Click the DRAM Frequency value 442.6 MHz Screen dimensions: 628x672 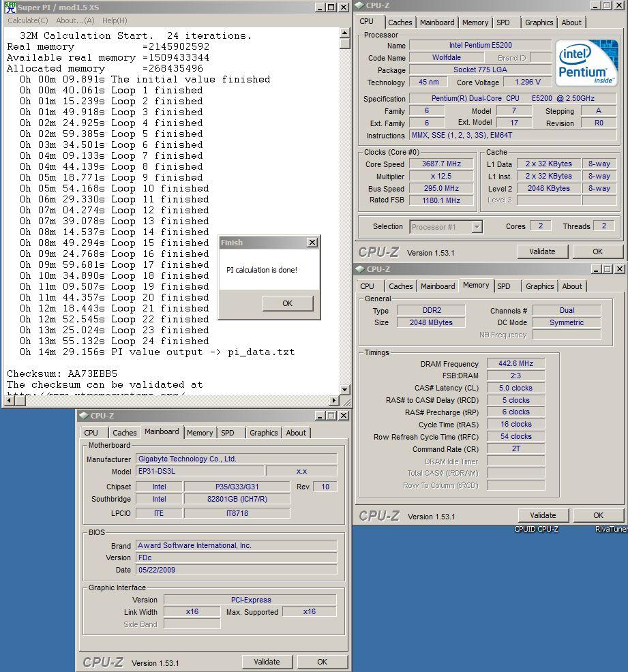515,363
